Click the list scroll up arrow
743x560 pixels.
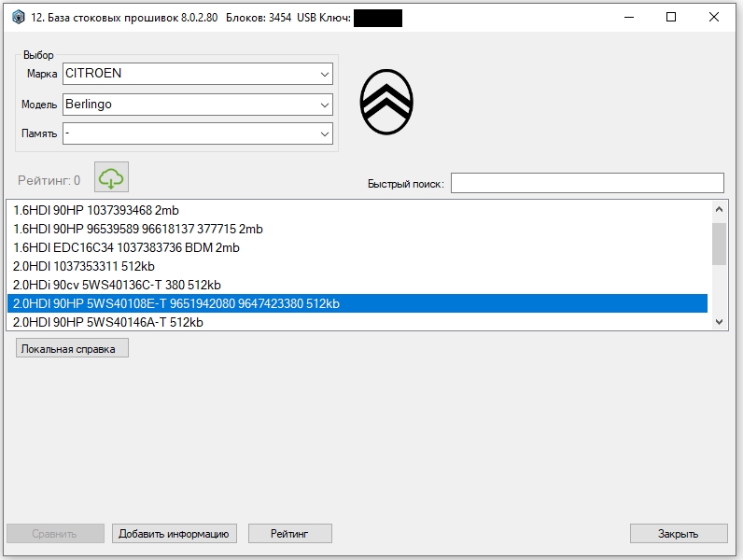pyautogui.click(x=719, y=209)
